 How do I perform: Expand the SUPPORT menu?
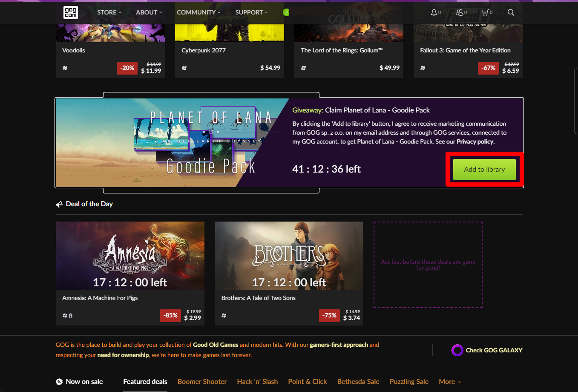tap(252, 12)
